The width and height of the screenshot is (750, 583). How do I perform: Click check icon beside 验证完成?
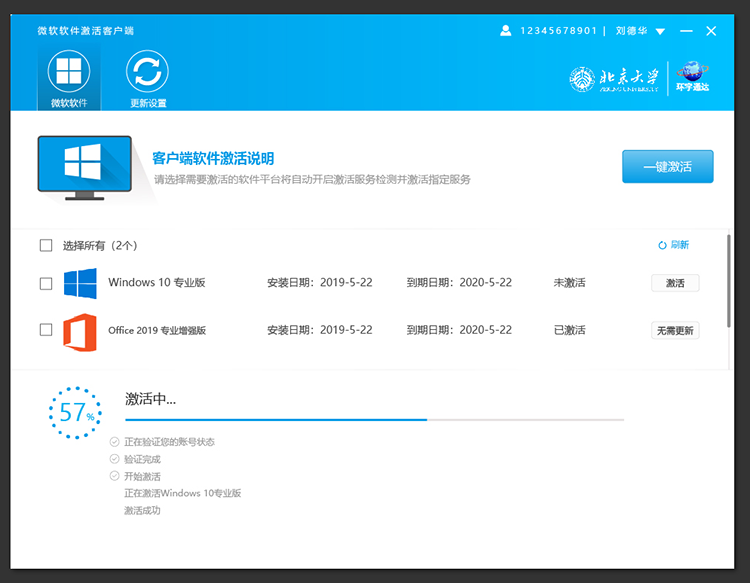point(114,459)
